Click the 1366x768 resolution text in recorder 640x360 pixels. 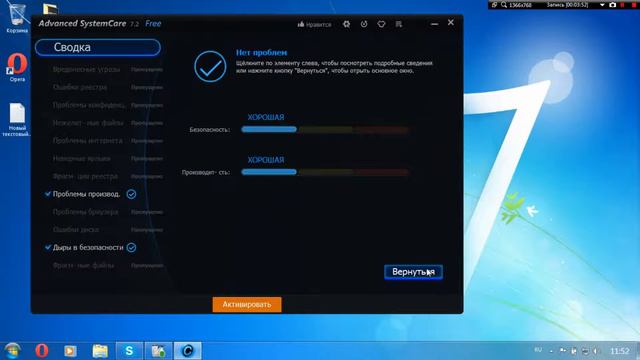(520, 5)
